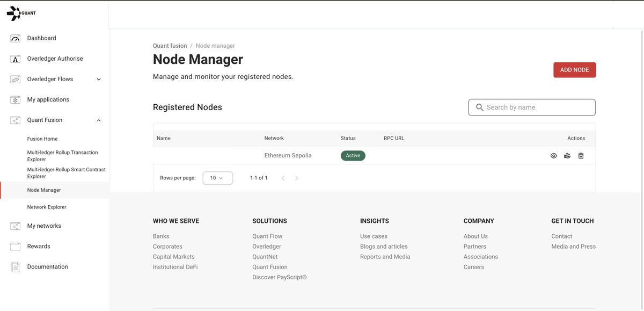Screen dimensions: 644x311
Task: Open the Partners footer link
Action: (x=474, y=247)
